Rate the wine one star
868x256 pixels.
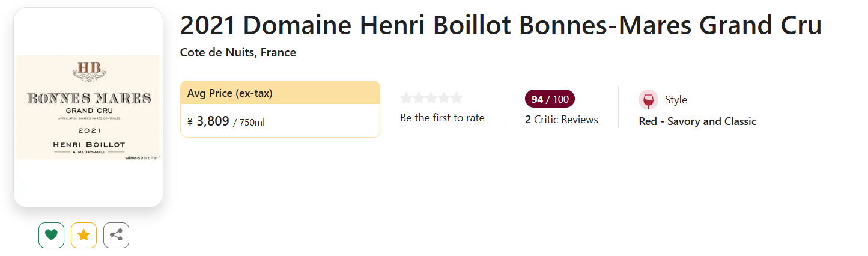coord(407,98)
